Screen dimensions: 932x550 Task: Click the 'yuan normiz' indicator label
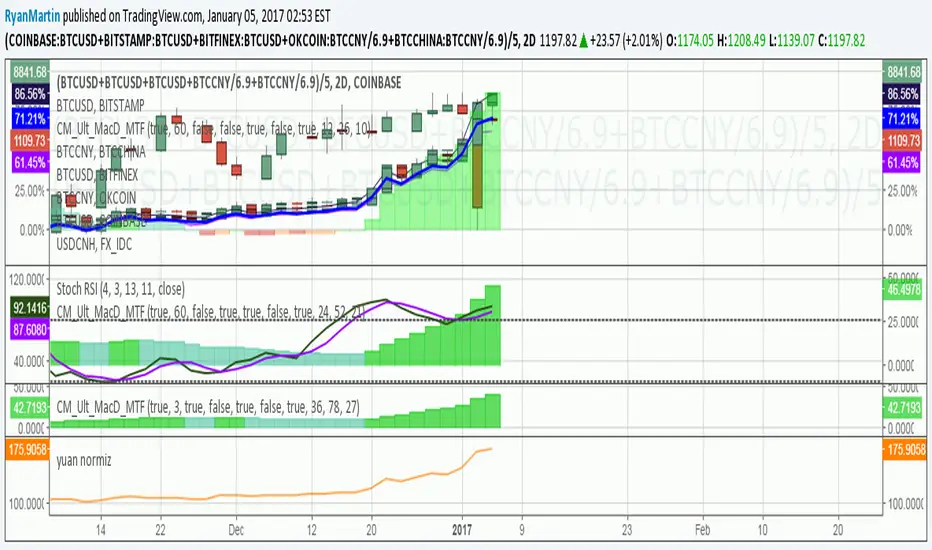pyautogui.click(x=84, y=460)
